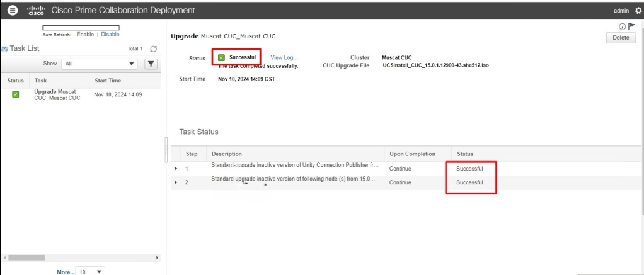Open the rows-per-page dropdown showing 10
The height and width of the screenshot is (275, 644).
(91, 271)
